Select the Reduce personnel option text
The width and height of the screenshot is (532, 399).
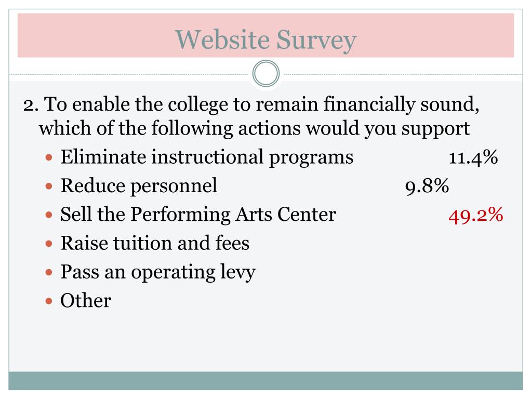coord(139,186)
